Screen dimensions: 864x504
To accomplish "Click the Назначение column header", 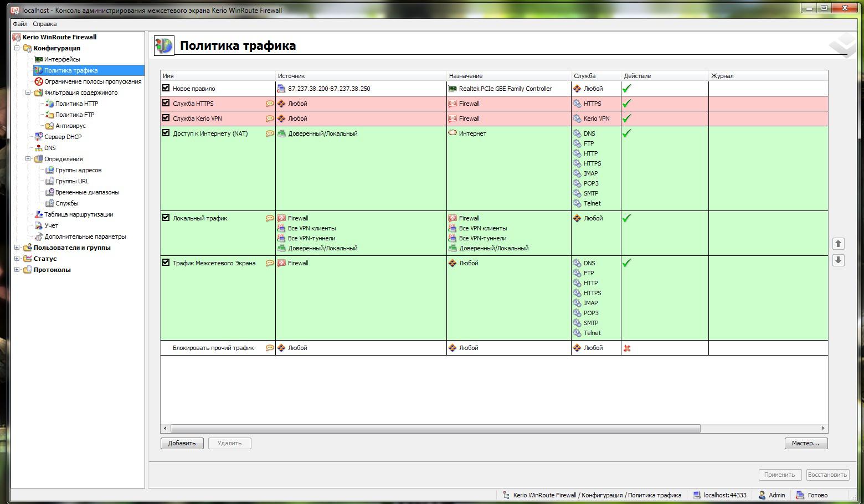I will pos(508,76).
